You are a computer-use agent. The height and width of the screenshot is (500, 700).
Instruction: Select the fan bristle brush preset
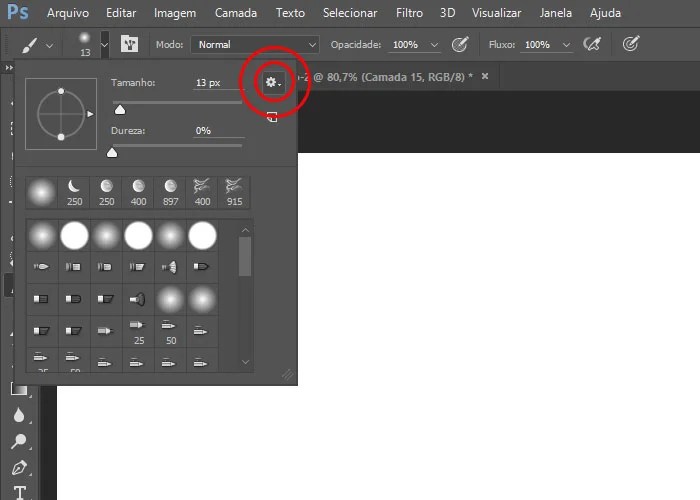(x=171, y=267)
